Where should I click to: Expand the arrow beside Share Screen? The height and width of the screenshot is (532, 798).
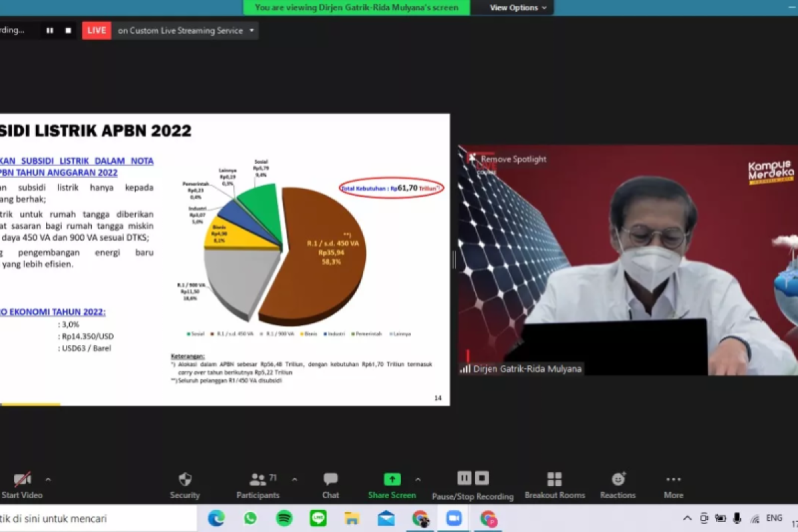(x=418, y=479)
